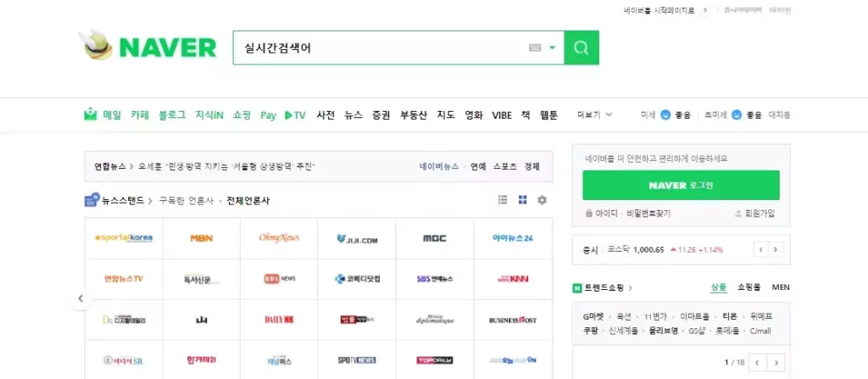Viewport: 868px width, 379px height.
Task: Open the 부동산 menu item
Action: pyautogui.click(x=414, y=115)
